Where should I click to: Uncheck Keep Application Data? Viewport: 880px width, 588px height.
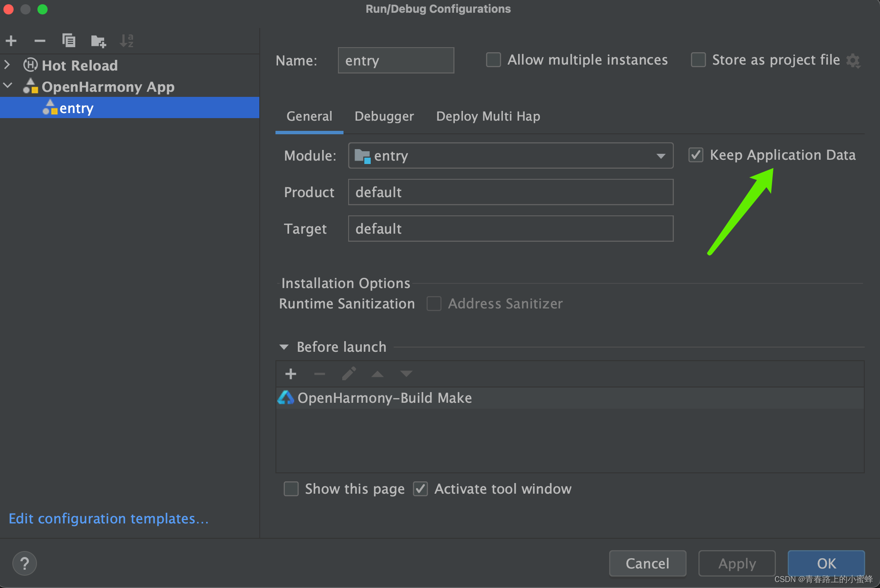coord(696,155)
